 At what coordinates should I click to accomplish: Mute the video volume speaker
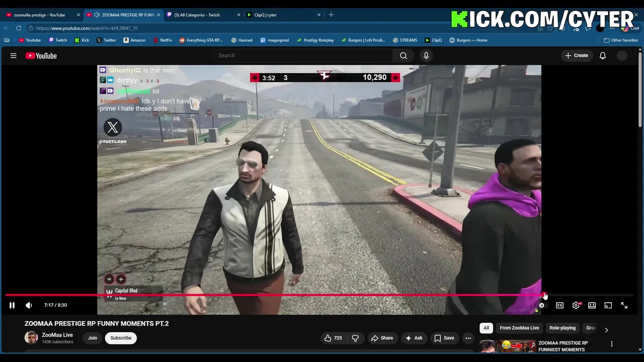click(x=29, y=305)
